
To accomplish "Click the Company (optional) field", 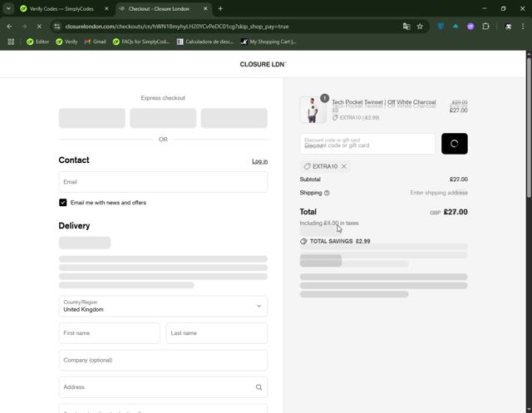I will tap(163, 360).
